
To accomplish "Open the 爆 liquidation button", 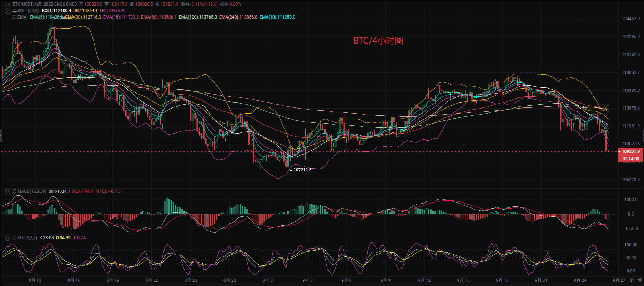I will point(639,280).
